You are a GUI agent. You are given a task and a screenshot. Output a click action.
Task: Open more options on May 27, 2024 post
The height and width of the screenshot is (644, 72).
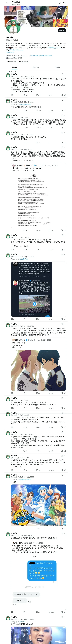coord(65,147)
